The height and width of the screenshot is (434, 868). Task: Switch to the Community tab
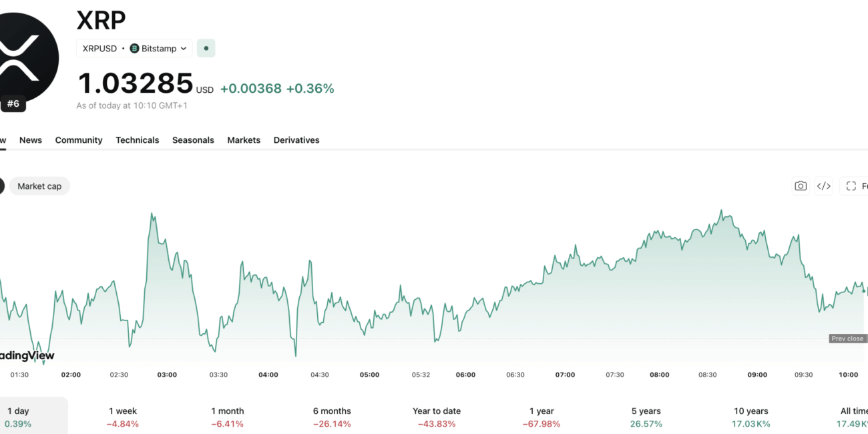(x=79, y=140)
